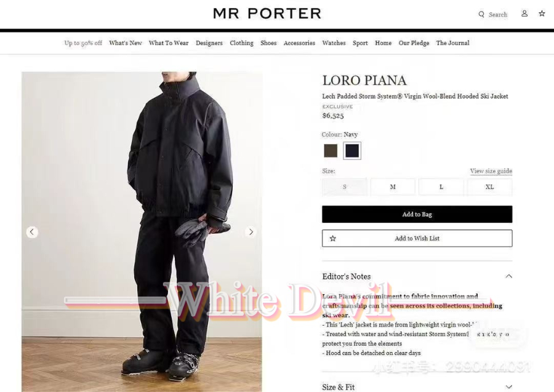Image resolution: width=554 pixels, height=392 pixels.
Task: Click the jacket product photo
Action: coord(142,231)
